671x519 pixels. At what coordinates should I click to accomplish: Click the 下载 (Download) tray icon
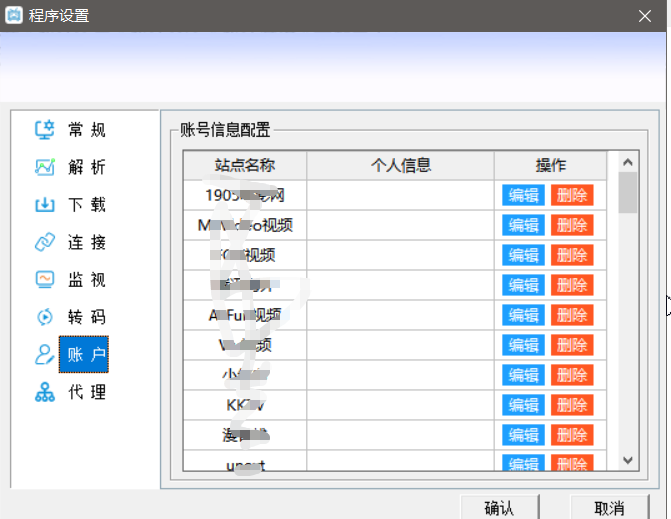click(45, 205)
